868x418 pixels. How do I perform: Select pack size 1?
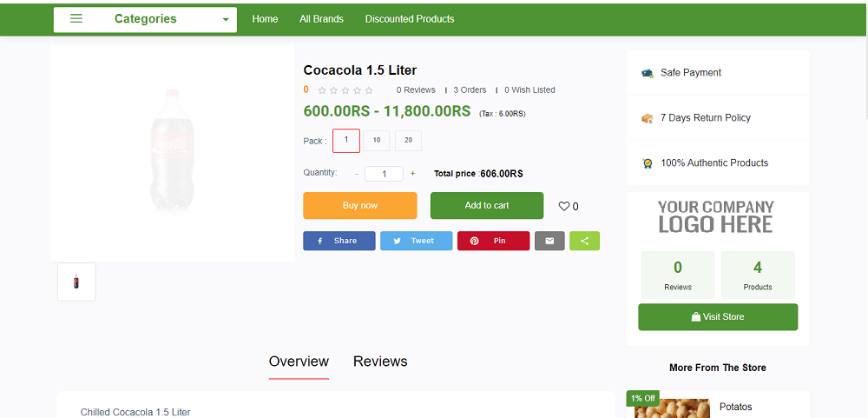(x=346, y=141)
